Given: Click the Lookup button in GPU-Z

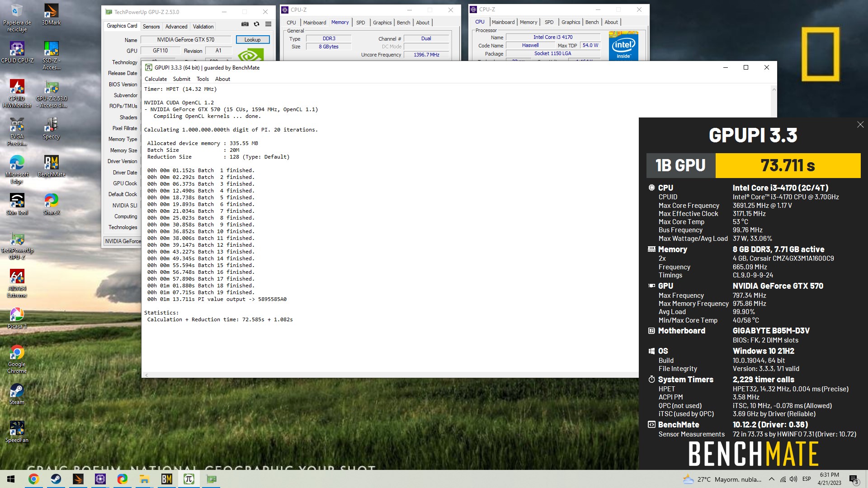Looking at the screenshot, I should [x=252, y=40].
